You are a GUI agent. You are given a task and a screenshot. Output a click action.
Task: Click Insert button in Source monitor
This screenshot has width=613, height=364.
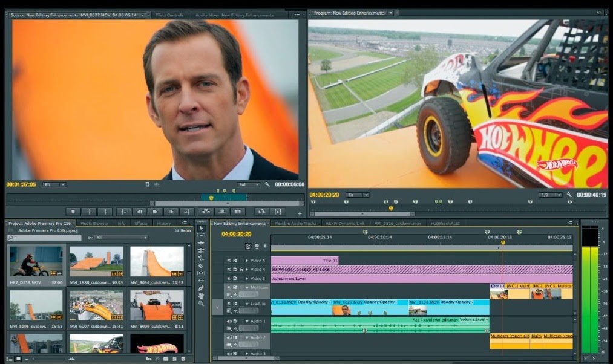coord(206,212)
